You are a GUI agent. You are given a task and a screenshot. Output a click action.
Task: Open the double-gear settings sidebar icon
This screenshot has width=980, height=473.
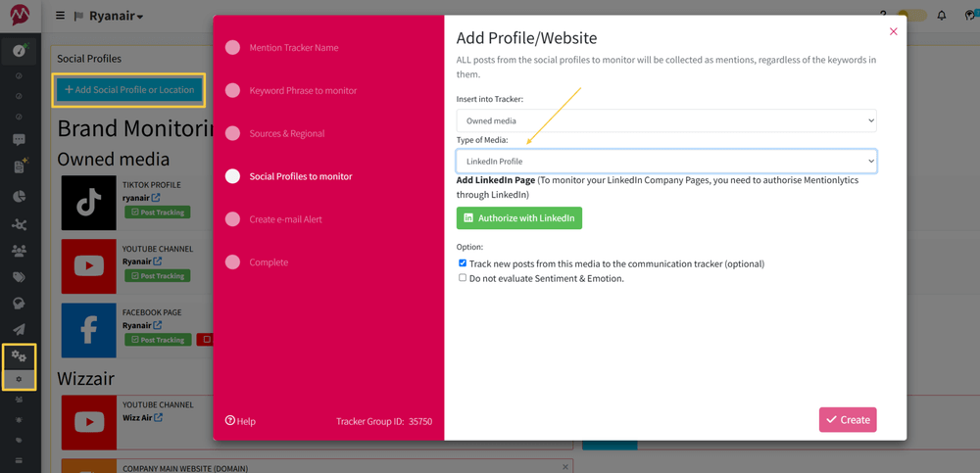[20, 356]
